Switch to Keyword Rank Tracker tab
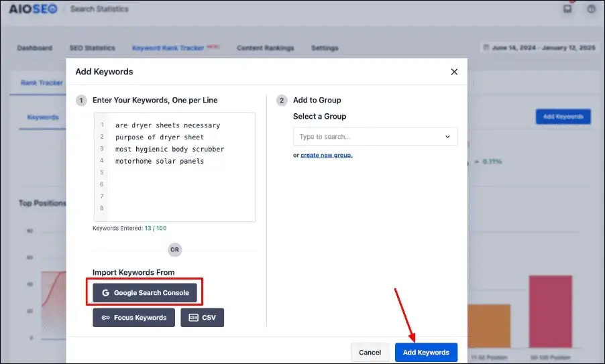The height and width of the screenshot is (364, 605). [x=168, y=48]
